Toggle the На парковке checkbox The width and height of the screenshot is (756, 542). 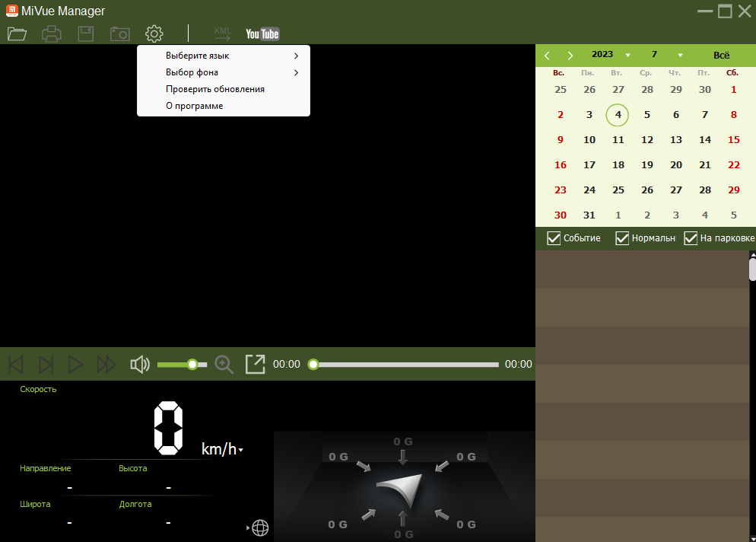click(691, 238)
